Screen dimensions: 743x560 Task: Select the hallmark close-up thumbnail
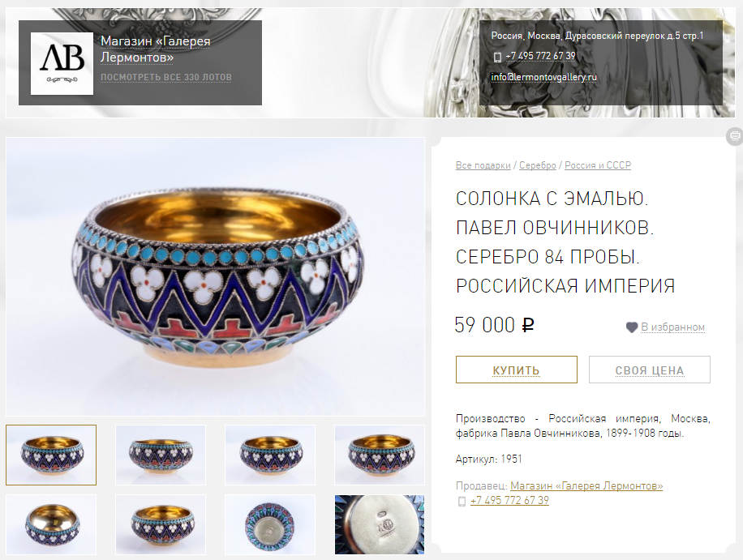pos(380,524)
